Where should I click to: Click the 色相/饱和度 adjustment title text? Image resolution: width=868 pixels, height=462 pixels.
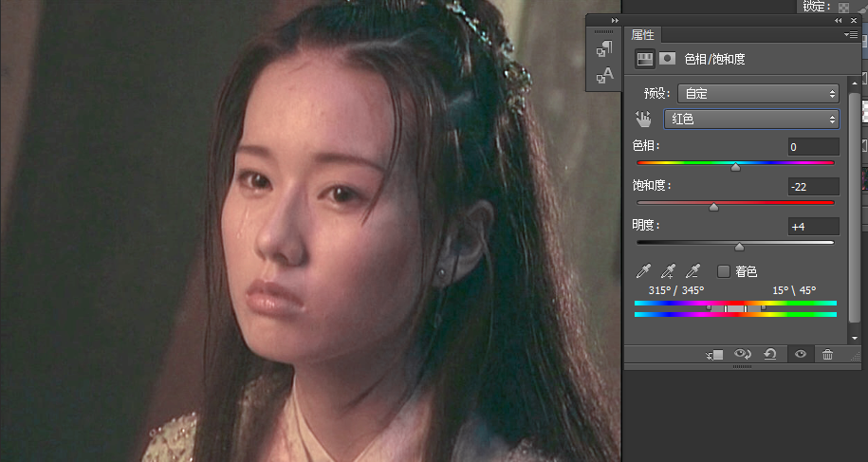pyautogui.click(x=714, y=59)
